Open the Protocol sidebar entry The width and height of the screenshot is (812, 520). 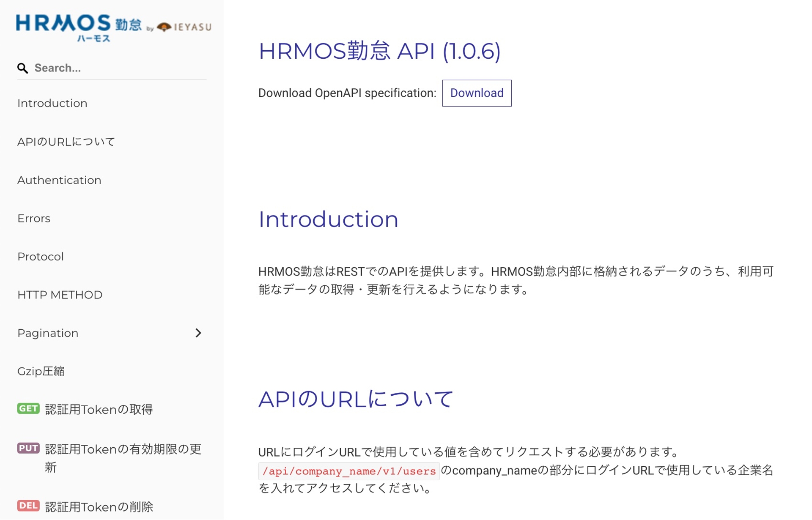pyautogui.click(x=41, y=257)
